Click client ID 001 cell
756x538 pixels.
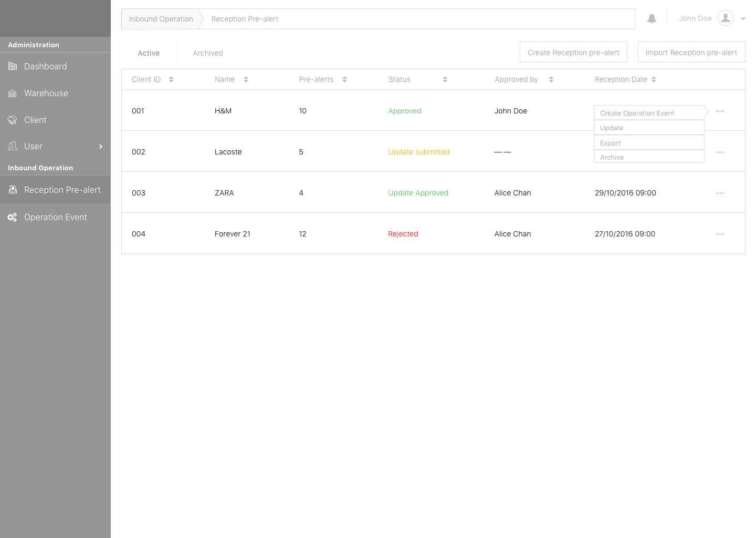[x=138, y=111]
